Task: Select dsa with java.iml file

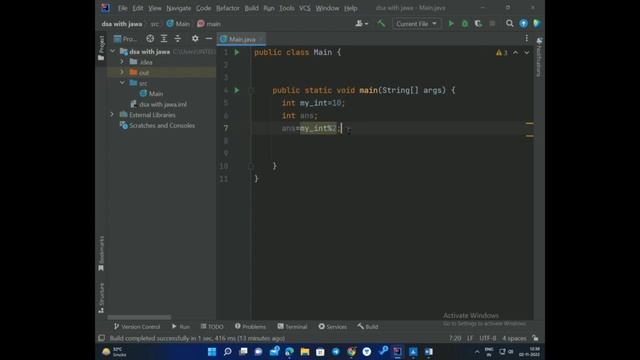Action: [x=158, y=104]
